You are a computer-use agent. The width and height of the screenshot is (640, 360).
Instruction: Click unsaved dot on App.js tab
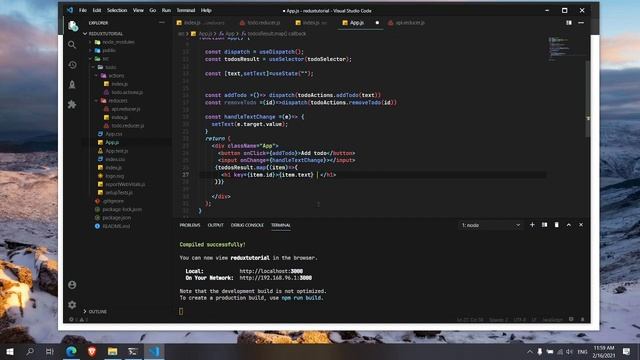[377, 23]
